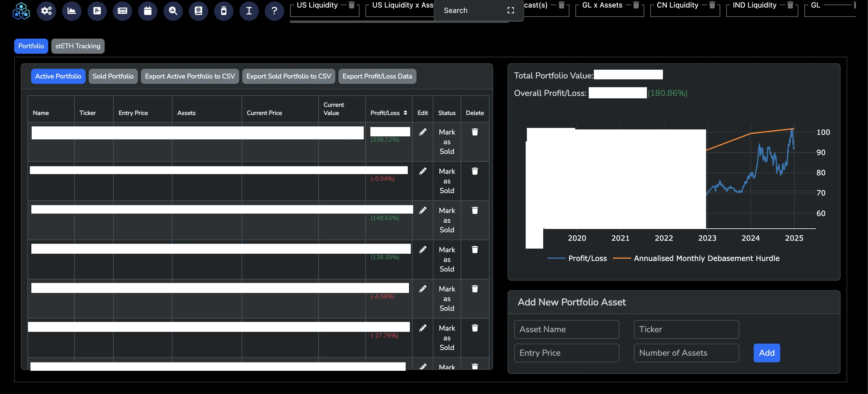The width and height of the screenshot is (868, 394).
Task: Delete the row with 338.12% profit
Action: tap(475, 132)
